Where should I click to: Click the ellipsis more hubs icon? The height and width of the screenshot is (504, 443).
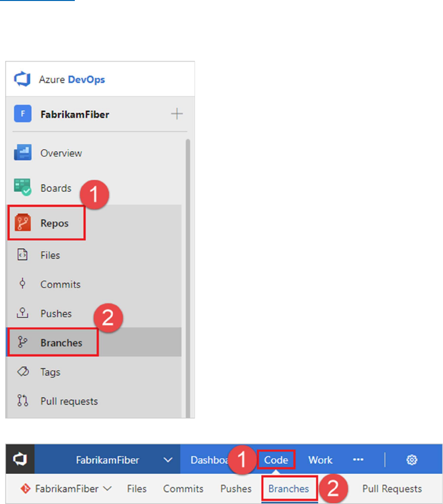[358, 460]
